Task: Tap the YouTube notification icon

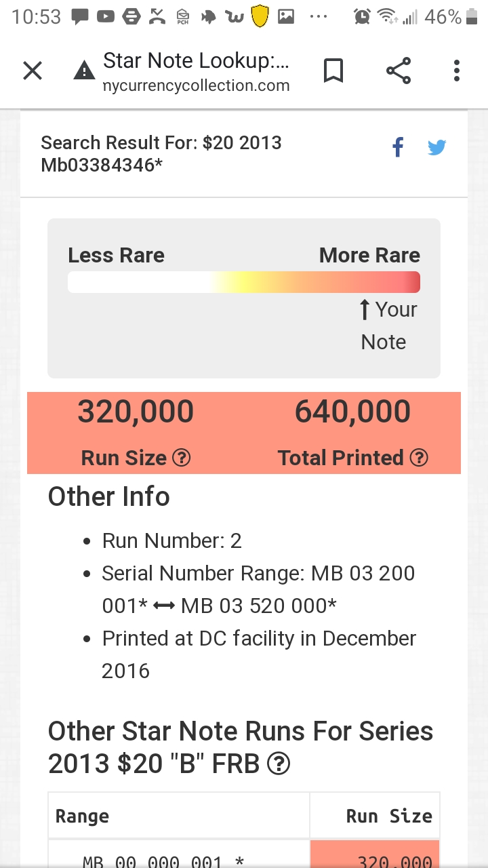Action: 106,17
